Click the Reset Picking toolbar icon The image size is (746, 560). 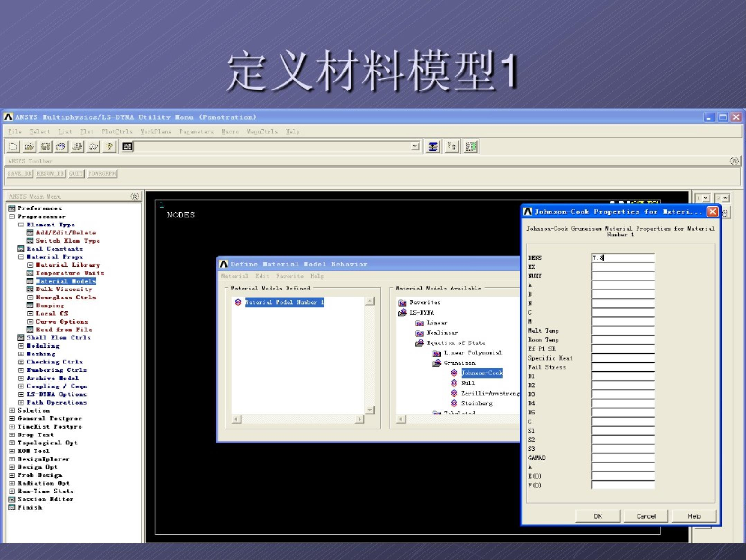tap(451, 147)
